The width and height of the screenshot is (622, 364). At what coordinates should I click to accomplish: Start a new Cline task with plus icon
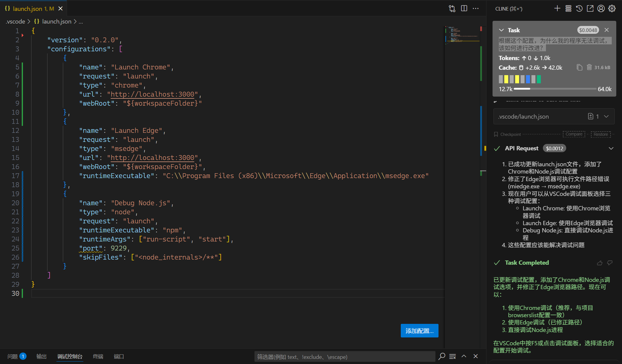coord(557,8)
